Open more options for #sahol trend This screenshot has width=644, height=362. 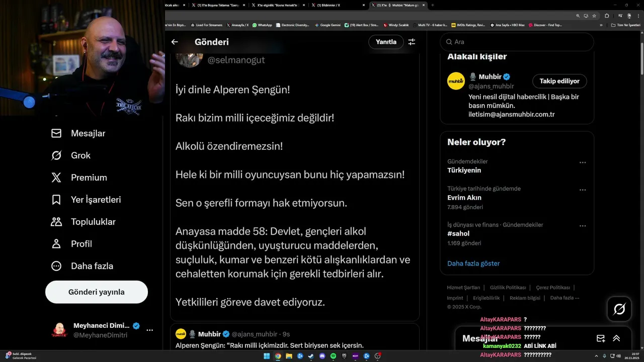tap(583, 226)
